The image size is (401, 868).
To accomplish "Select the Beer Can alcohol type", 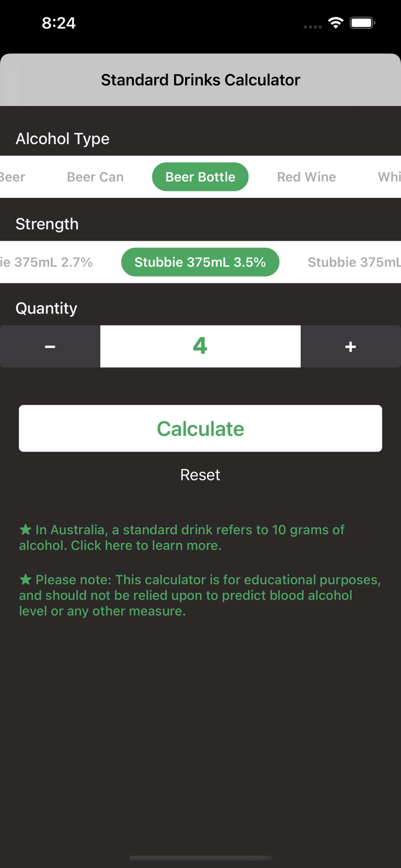I will coord(95,177).
